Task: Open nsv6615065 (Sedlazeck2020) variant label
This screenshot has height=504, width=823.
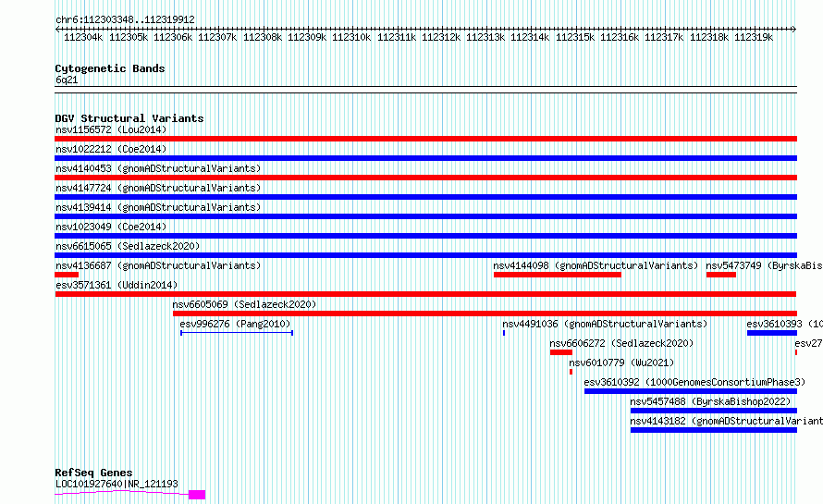Action: [x=128, y=246]
